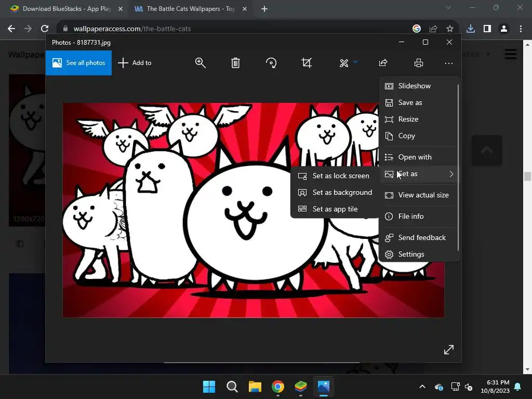Open taskbar Search
This screenshot has height=399, width=532.
(232, 387)
